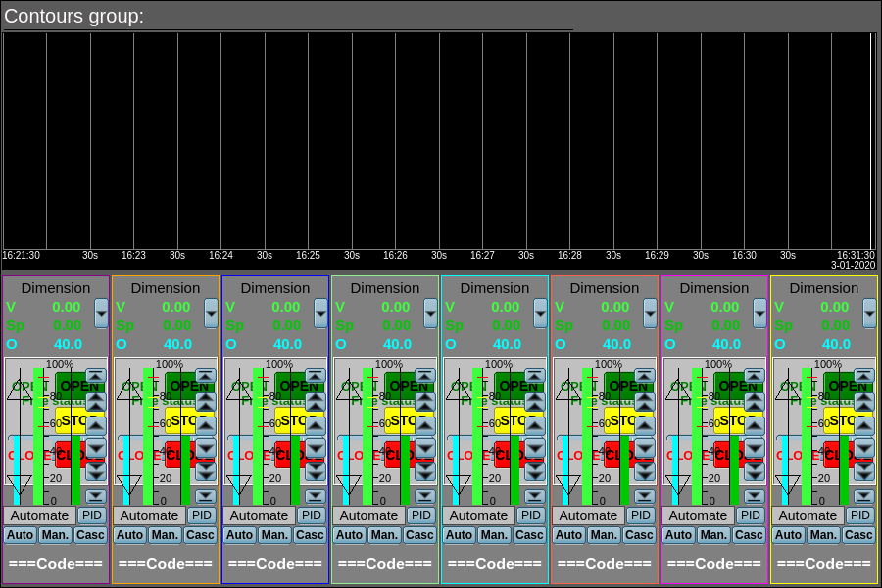Expand the dropdown arrow in the light-green-bordered panel
The height and width of the screenshot is (588, 882).
click(431, 314)
